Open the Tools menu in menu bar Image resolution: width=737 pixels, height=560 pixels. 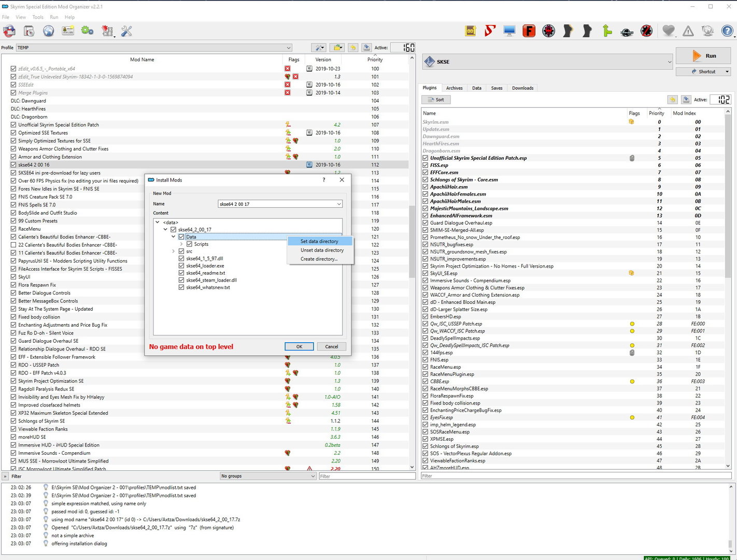coord(38,17)
